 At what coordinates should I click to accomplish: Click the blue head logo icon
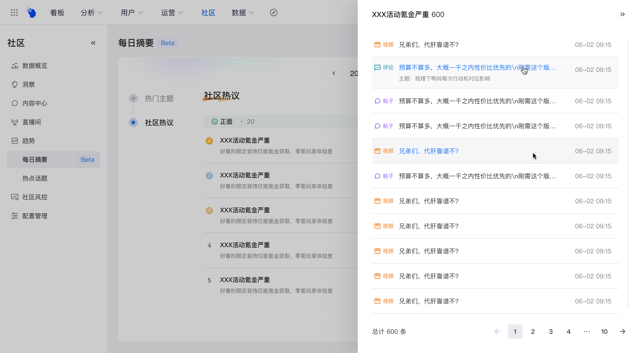[x=32, y=13]
